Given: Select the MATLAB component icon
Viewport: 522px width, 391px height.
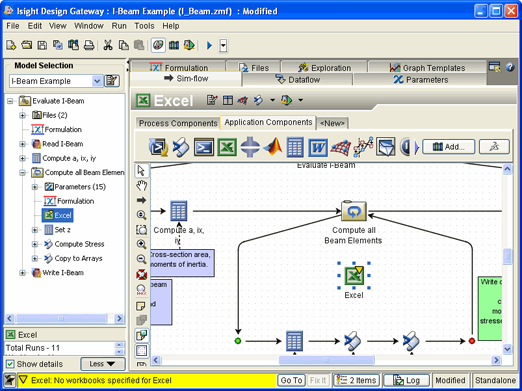Looking at the screenshot, I should coord(273,147).
